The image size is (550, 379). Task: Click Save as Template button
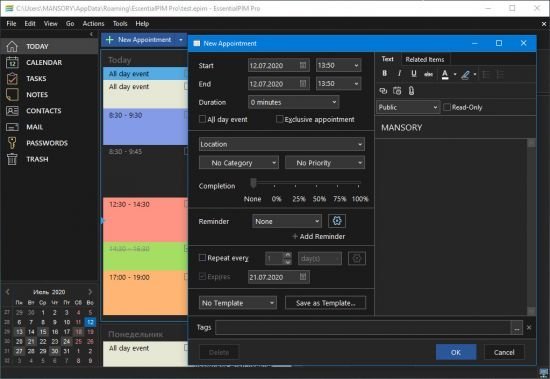(x=326, y=303)
